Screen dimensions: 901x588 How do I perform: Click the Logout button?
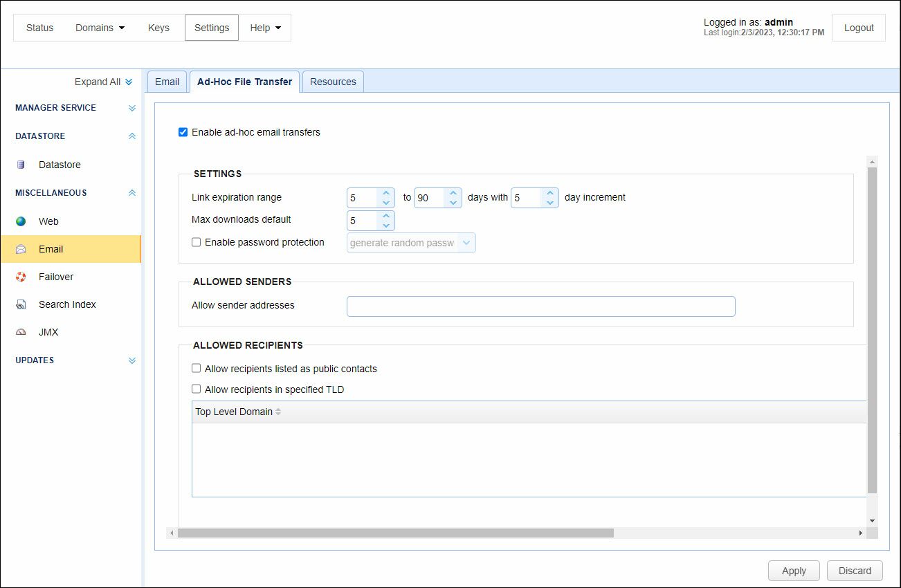click(859, 28)
